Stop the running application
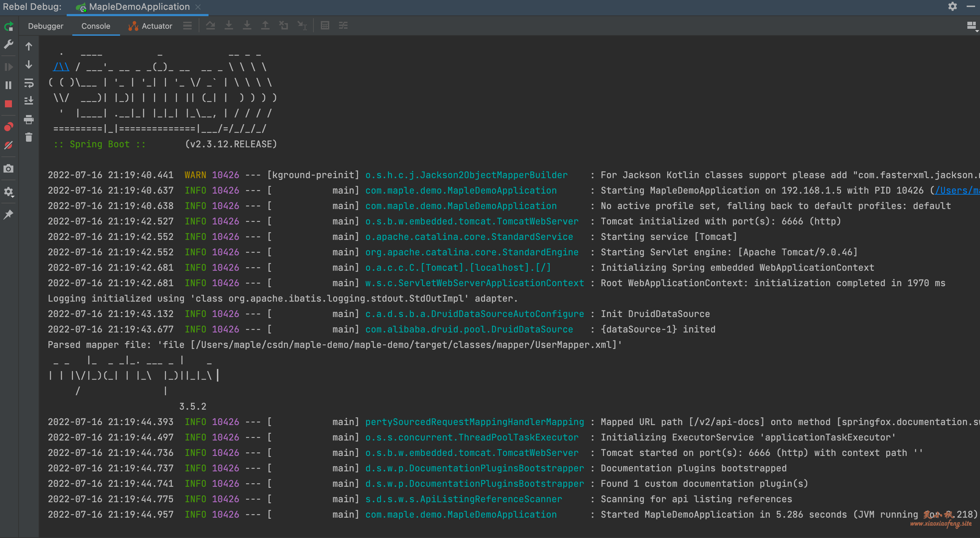 (x=8, y=103)
